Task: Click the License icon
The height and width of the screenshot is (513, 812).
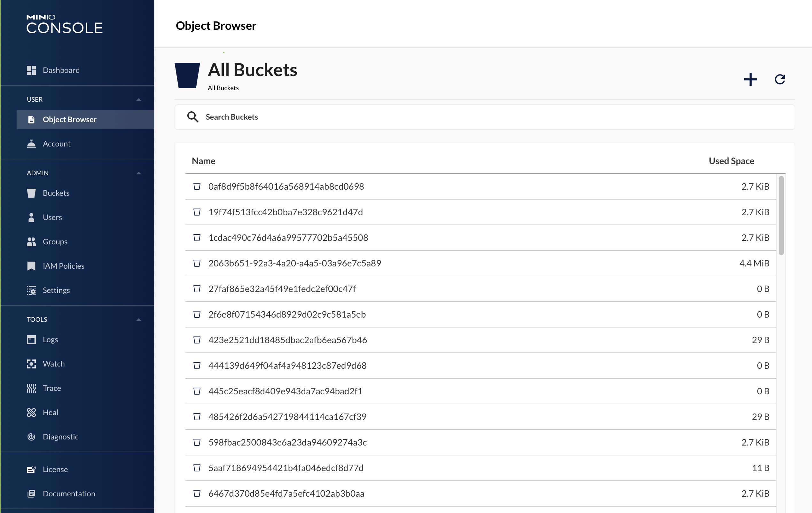Action: tap(31, 469)
